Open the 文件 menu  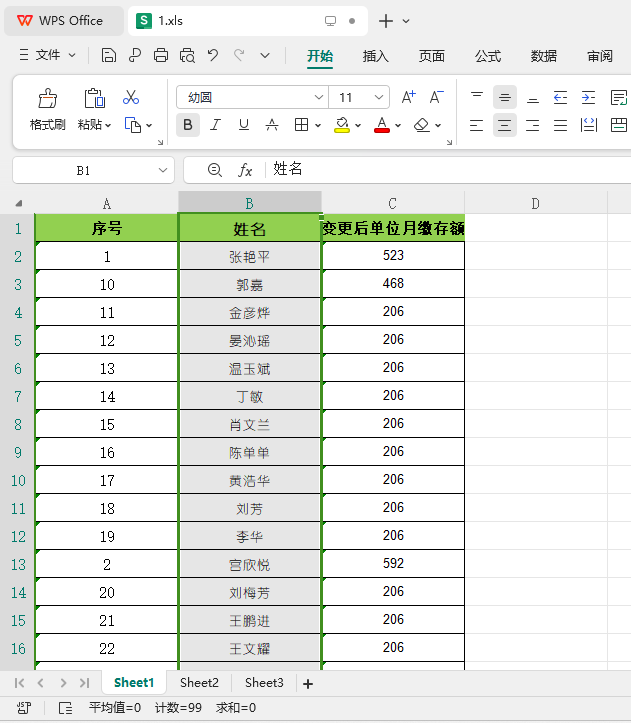47,55
